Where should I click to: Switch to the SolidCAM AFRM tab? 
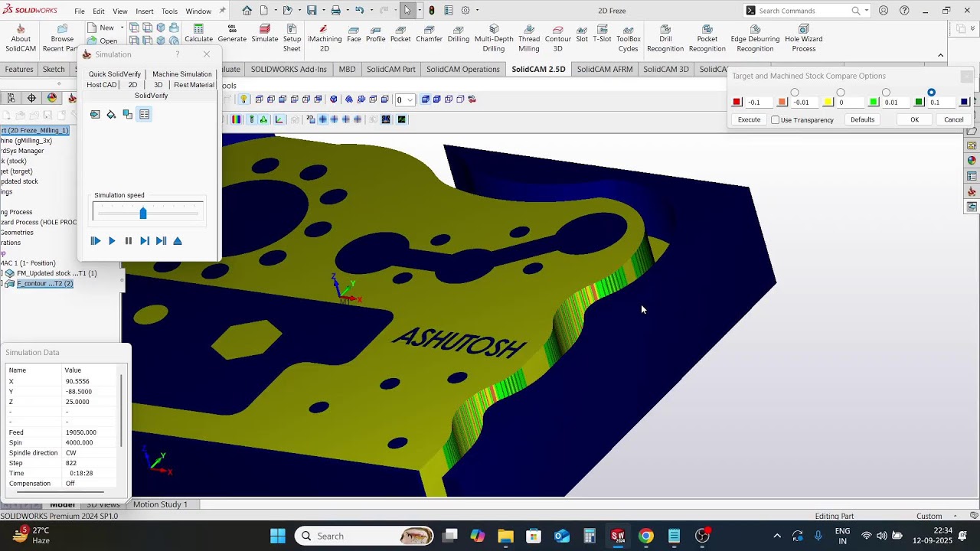[604, 69]
